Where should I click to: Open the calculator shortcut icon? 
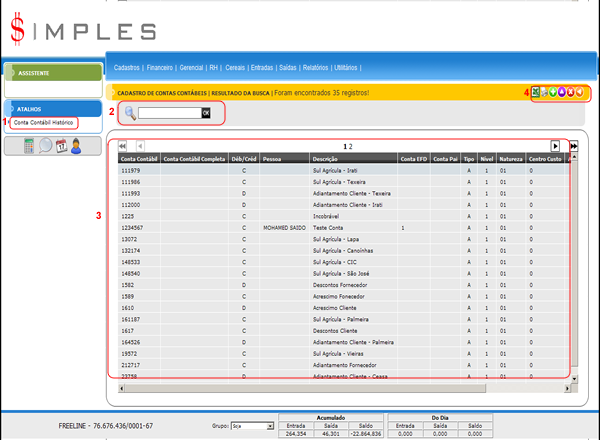pos(29,145)
